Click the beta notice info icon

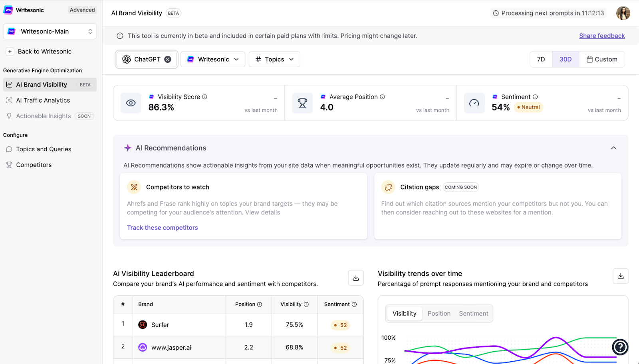point(120,36)
